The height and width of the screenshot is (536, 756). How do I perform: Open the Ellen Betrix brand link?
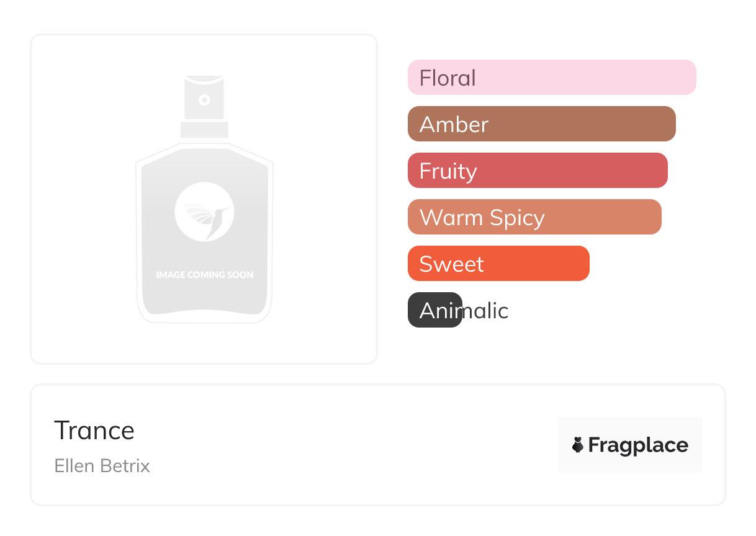(x=102, y=466)
